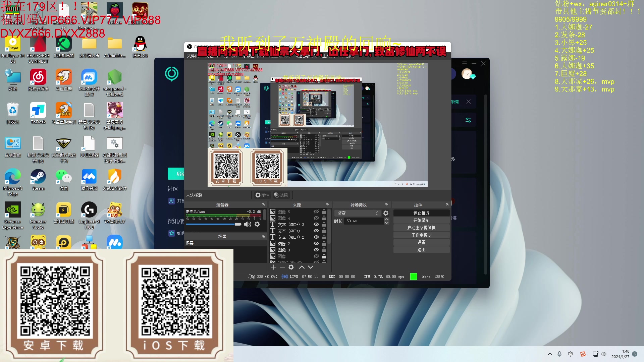The height and width of the screenshot is (362, 644).
Task: Open OBS 设置 settings
Action: [421, 243]
